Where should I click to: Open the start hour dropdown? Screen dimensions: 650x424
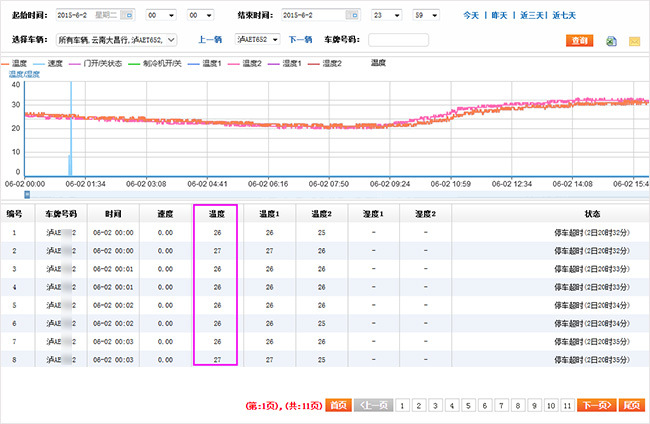coord(161,15)
